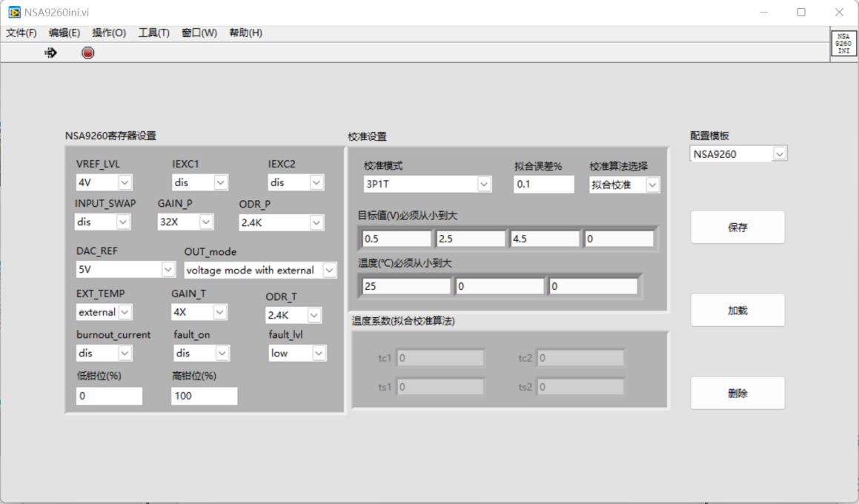Click the NSA 9260 INI VI icon
Image resolution: width=859 pixels, height=504 pixels.
(x=843, y=43)
